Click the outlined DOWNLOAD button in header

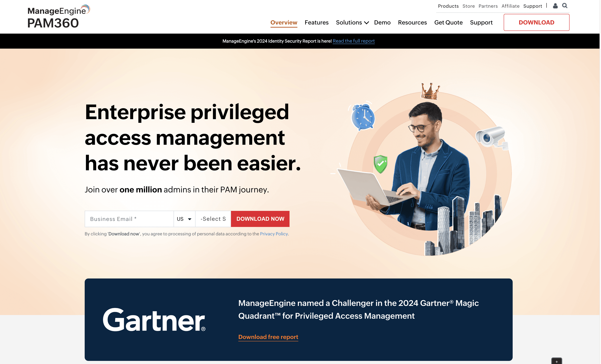click(536, 22)
